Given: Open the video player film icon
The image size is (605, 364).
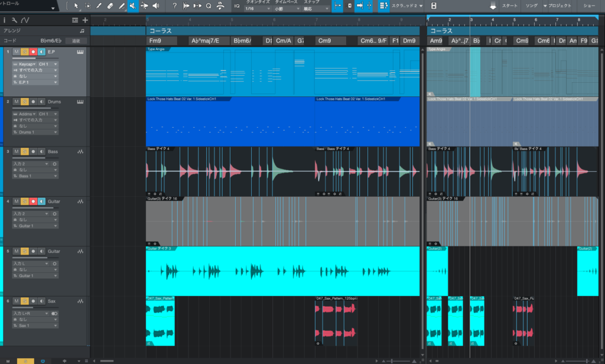Looking at the screenshot, I should tap(434, 5).
